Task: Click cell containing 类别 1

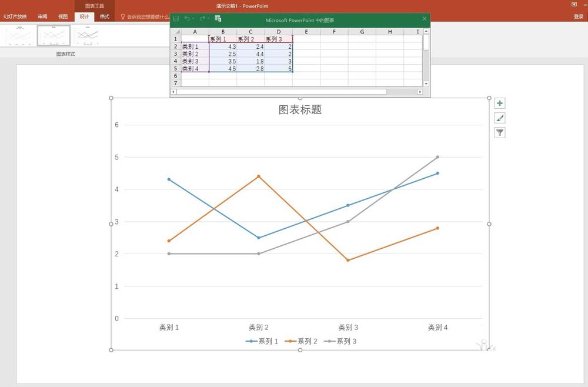Action: 195,46
